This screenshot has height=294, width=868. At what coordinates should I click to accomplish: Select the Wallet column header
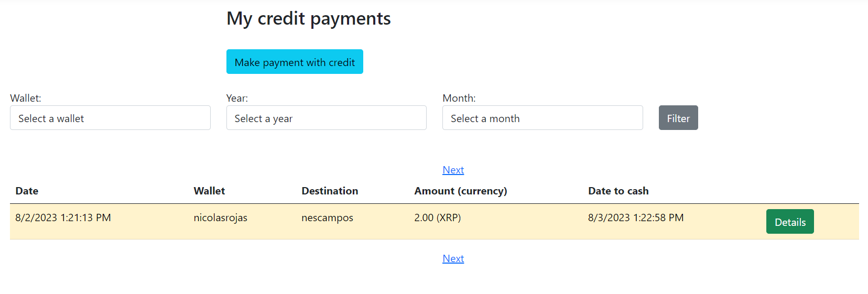click(x=209, y=191)
